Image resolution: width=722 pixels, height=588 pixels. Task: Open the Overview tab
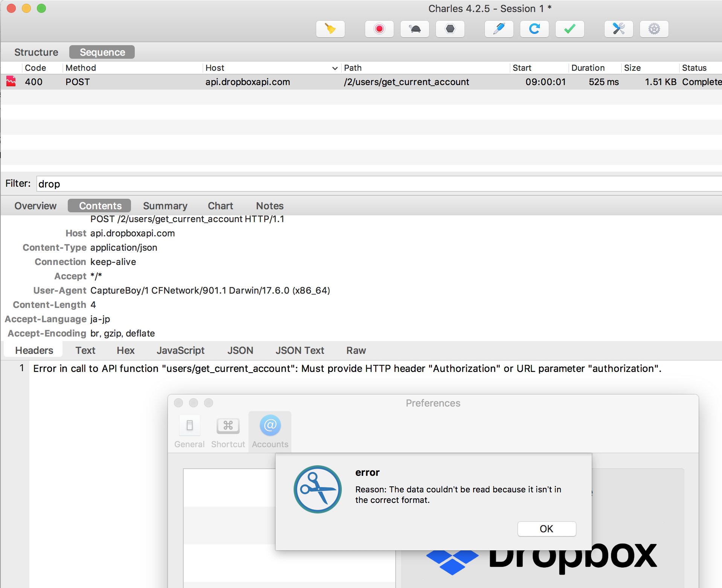pyautogui.click(x=35, y=206)
